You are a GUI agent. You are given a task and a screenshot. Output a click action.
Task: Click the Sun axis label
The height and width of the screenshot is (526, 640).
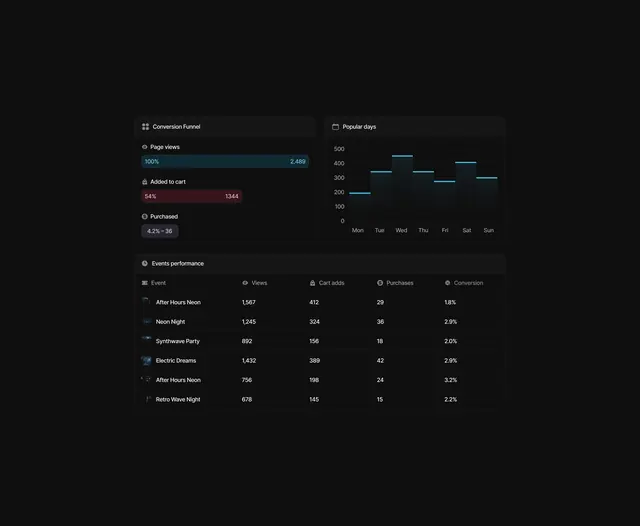pyautogui.click(x=489, y=230)
